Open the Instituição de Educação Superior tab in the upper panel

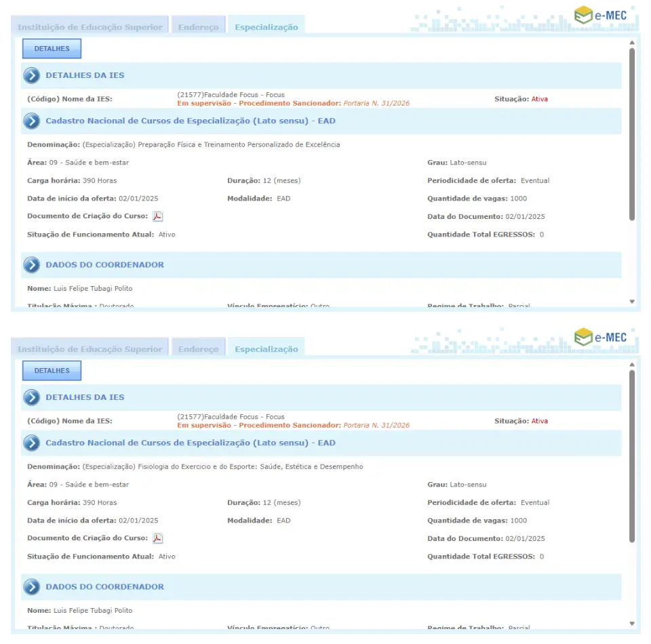90,27
